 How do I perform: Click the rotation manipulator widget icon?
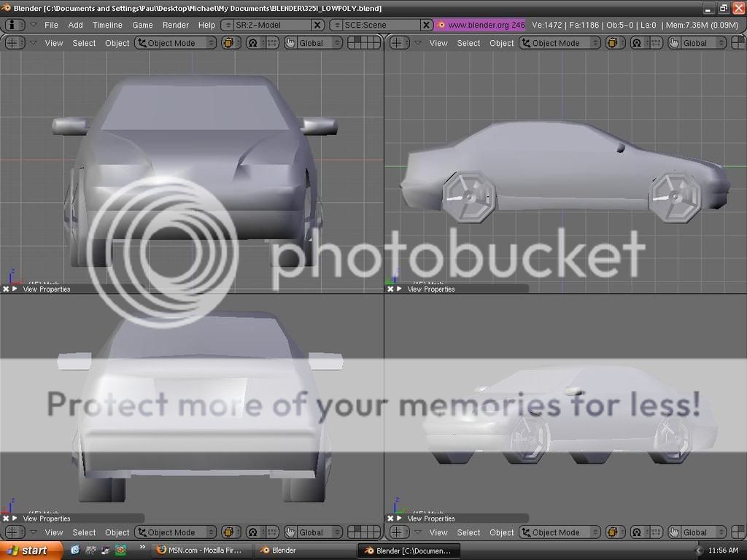pyautogui.click(x=253, y=42)
